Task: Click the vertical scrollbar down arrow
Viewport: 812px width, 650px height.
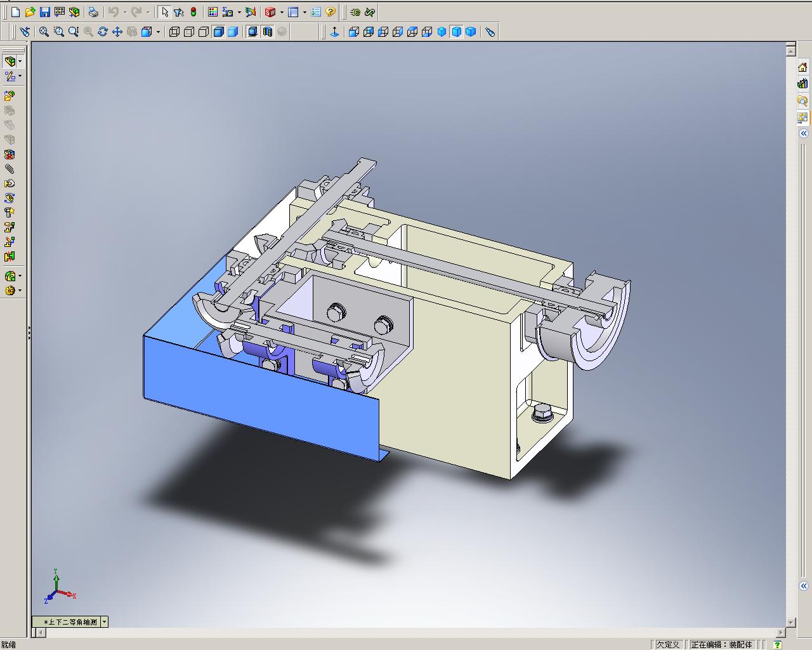Action: pyautogui.click(x=791, y=622)
